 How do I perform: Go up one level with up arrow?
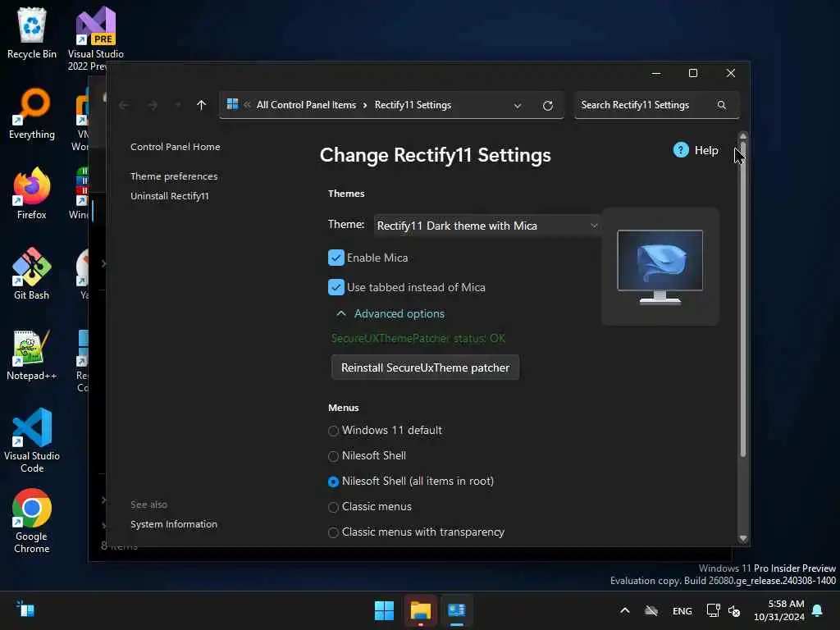point(202,105)
